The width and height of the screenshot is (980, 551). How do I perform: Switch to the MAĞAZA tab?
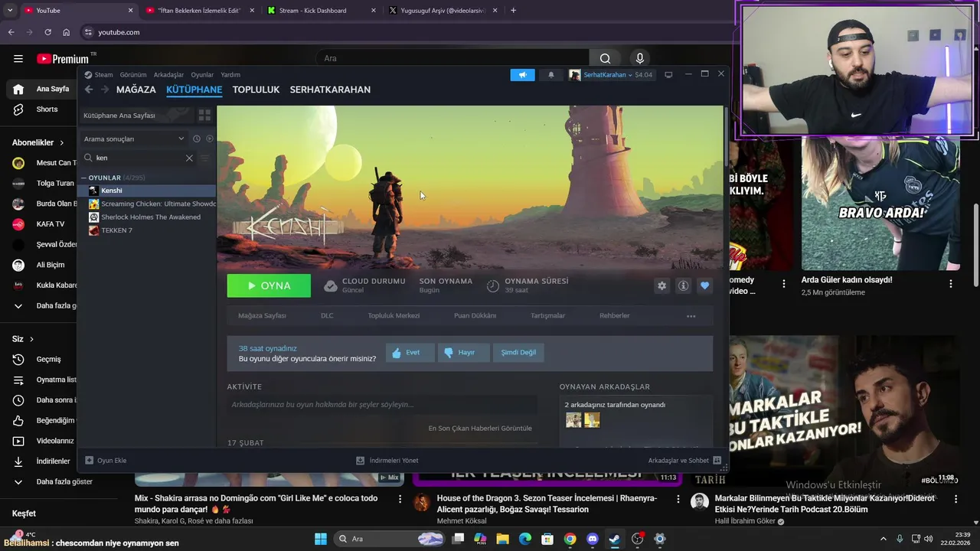pos(136,90)
